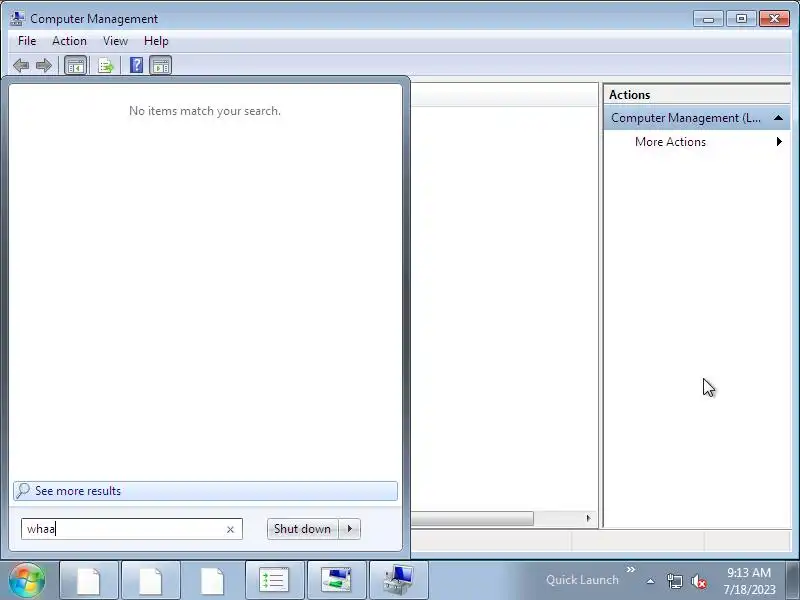Viewport: 800px width, 600px height.
Task: Click the Forward arrow in the toolbar
Action: (44, 65)
